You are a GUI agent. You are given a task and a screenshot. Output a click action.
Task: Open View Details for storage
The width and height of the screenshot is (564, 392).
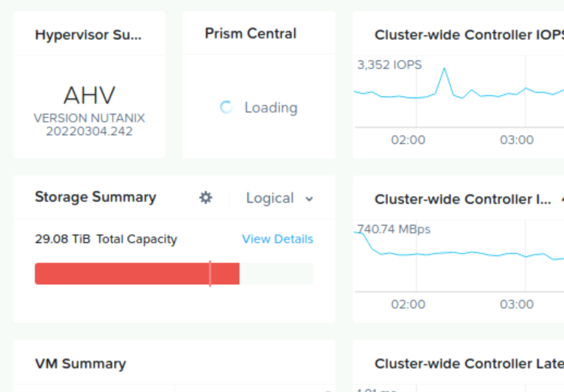[x=277, y=239]
